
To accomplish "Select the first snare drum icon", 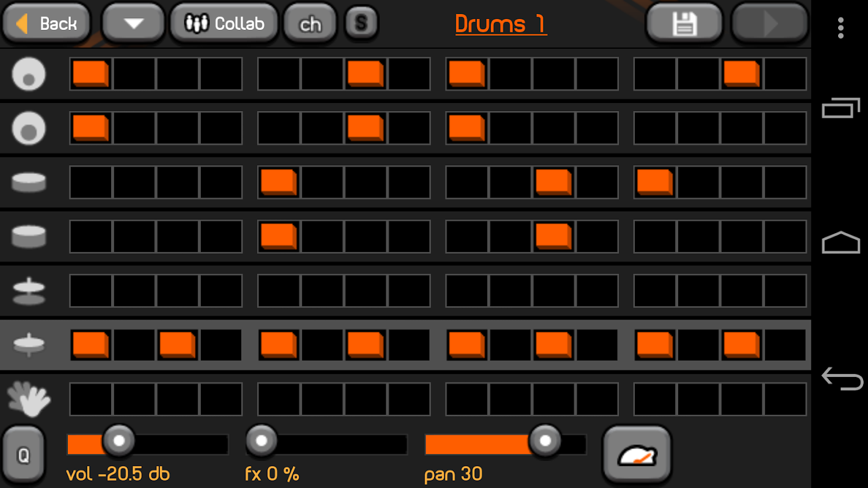I will click(29, 182).
